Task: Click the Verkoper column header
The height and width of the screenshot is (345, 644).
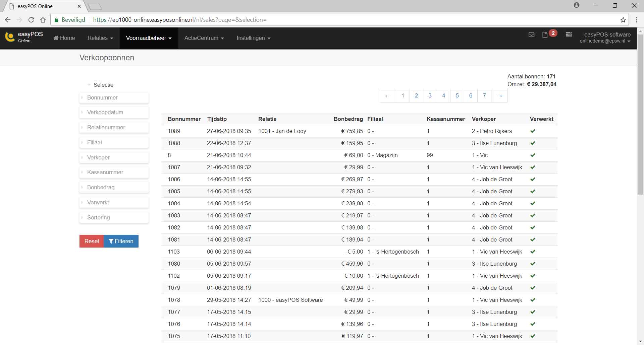Action: coord(484,119)
